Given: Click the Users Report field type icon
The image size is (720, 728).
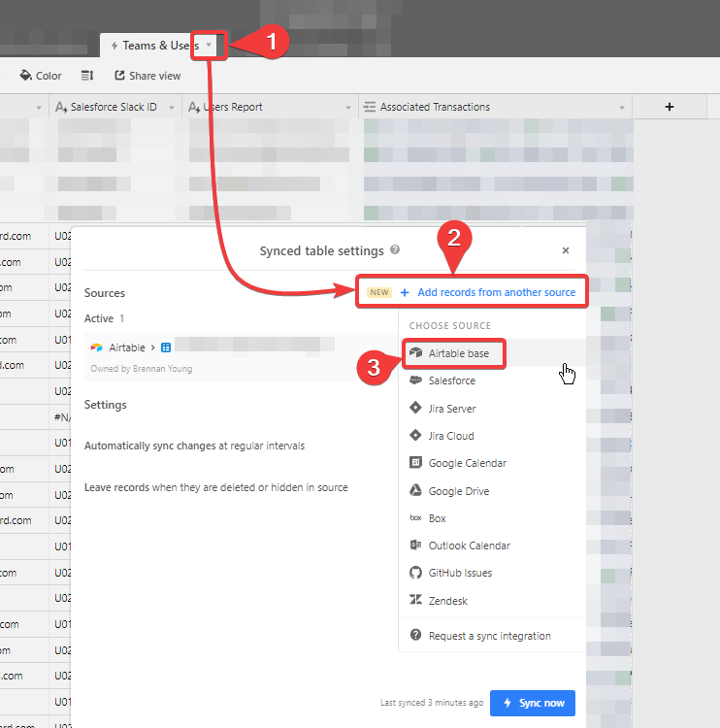Looking at the screenshot, I should 194,107.
